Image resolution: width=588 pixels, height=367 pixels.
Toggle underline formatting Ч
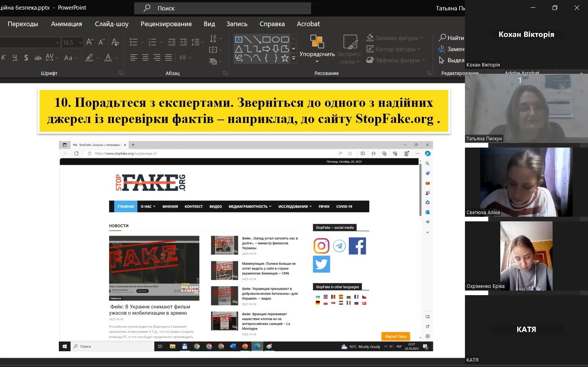[15, 58]
